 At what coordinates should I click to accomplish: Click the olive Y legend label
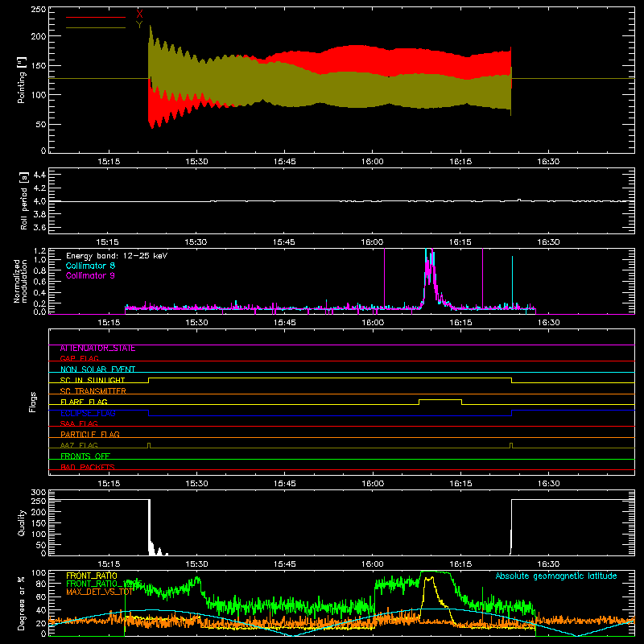(139, 25)
